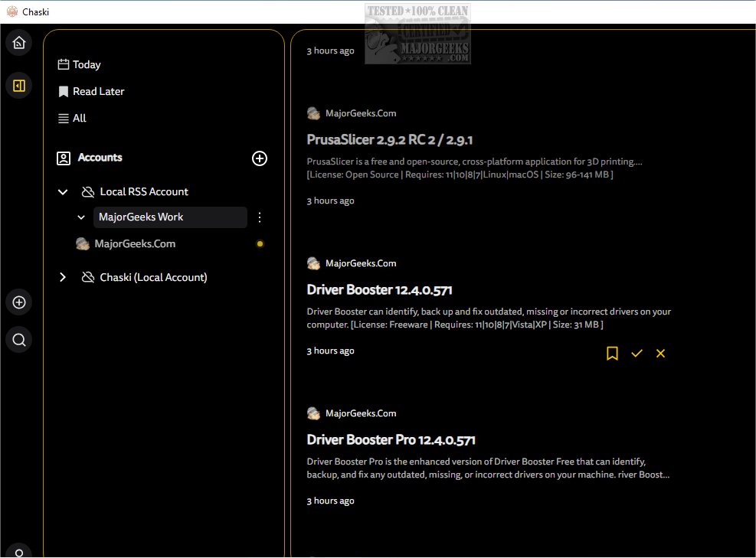Open PrusaSlicer 2.9.2 RC 2 / 2.9.1 article
Image resolution: width=756 pixels, height=558 pixels.
click(x=390, y=140)
